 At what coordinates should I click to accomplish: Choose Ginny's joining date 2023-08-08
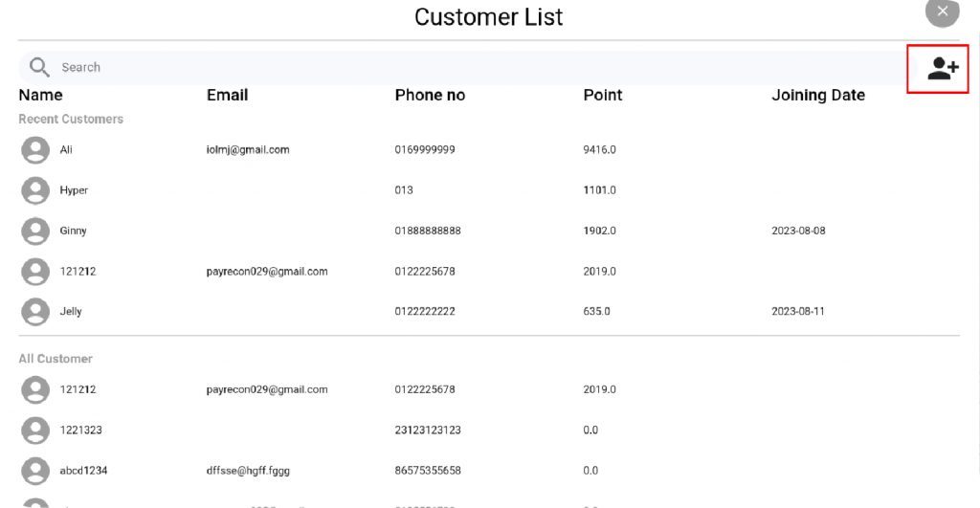tap(798, 231)
